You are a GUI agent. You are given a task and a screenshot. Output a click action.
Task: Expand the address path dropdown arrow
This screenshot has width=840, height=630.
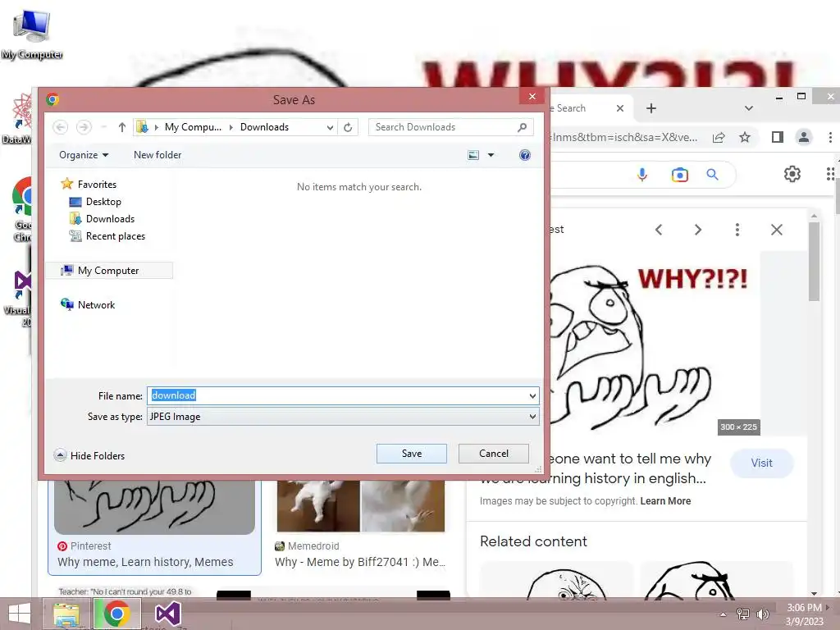[330, 127]
